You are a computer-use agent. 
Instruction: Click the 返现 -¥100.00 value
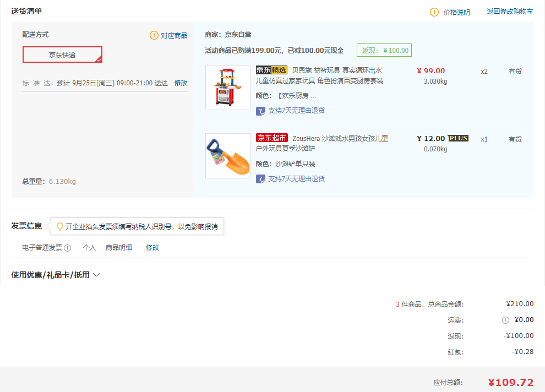pos(518,336)
